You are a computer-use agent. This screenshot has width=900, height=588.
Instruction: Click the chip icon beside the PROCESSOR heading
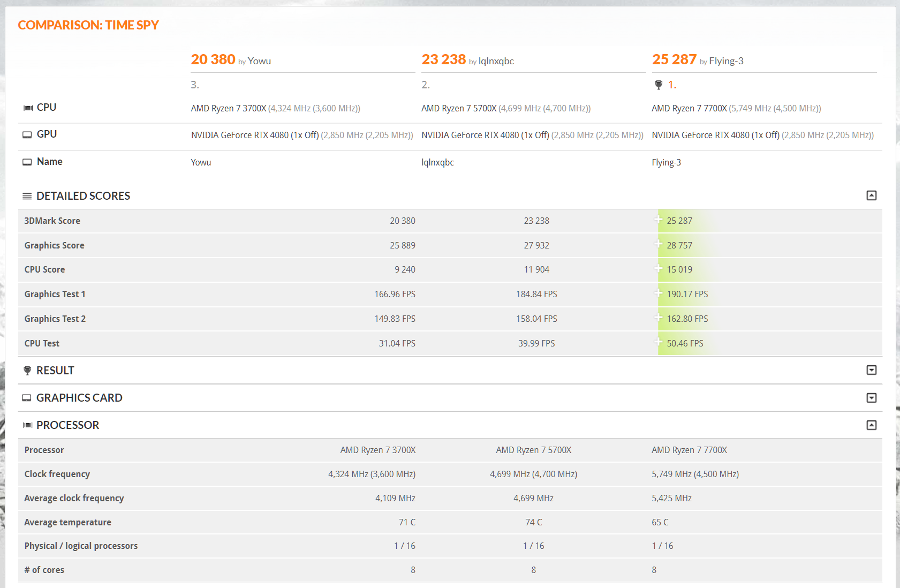28,425
